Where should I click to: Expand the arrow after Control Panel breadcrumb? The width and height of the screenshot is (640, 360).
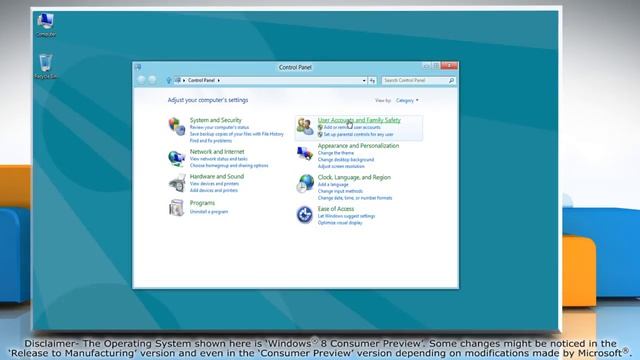[219, 80]
